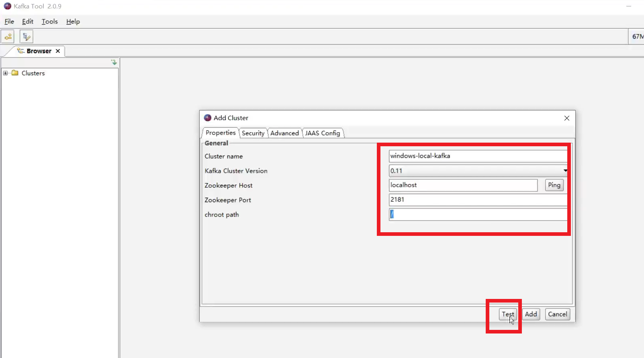This screenshot has width=644, height=358.
Task: Close the Add Cluster dialog
Action: coord(567,118)
